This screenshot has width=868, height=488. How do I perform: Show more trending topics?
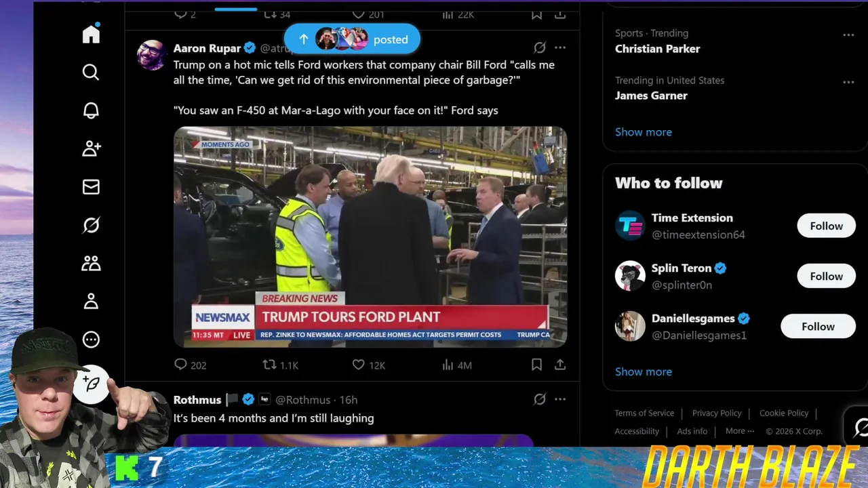pos(644,132)
